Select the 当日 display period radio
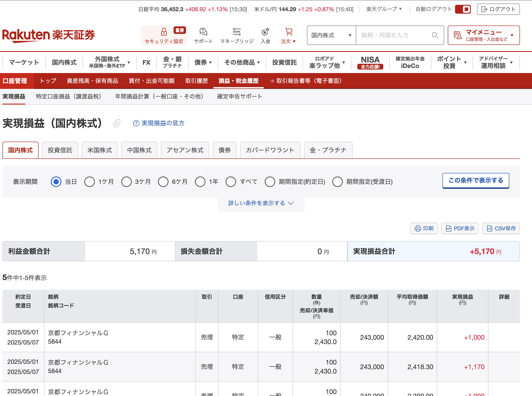 tap(56, 182)
